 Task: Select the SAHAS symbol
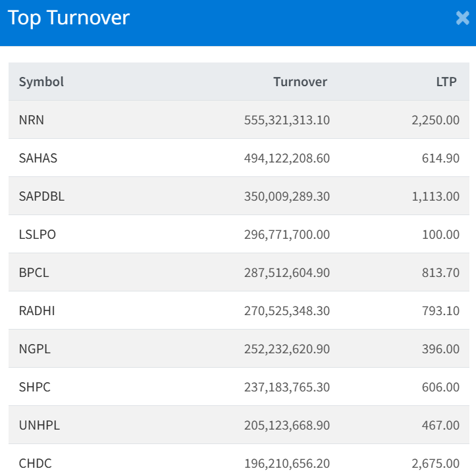coord(38,159)
